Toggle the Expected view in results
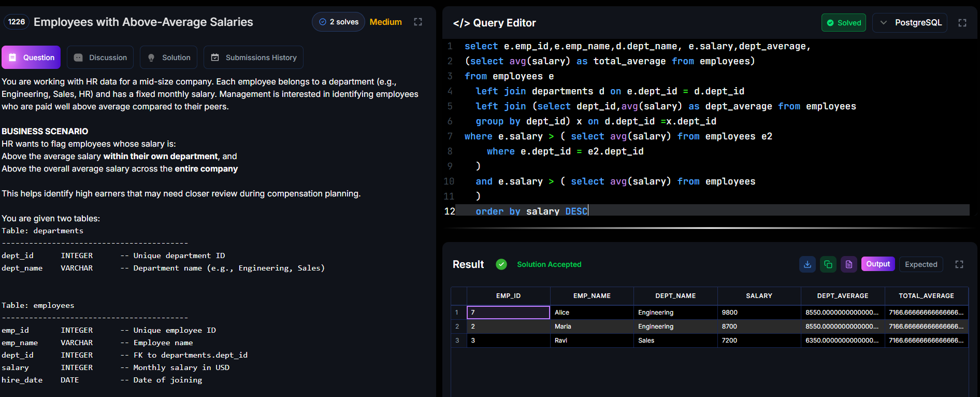The height and width of the screenshot is (397, 980). pos(921,264)
